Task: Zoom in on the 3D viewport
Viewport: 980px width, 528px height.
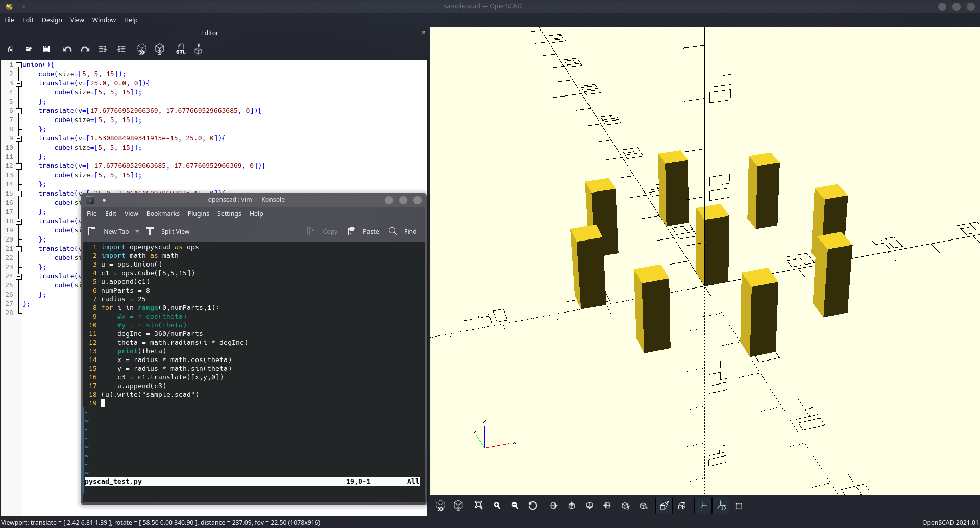Action: pyautogui.click(x=497, y=506)
